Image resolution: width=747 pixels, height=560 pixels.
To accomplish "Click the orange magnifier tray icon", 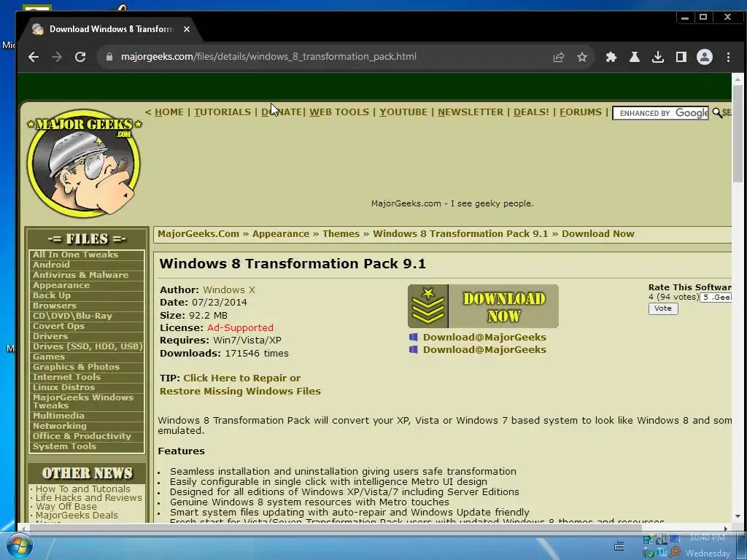I will (x=675, y=553).
